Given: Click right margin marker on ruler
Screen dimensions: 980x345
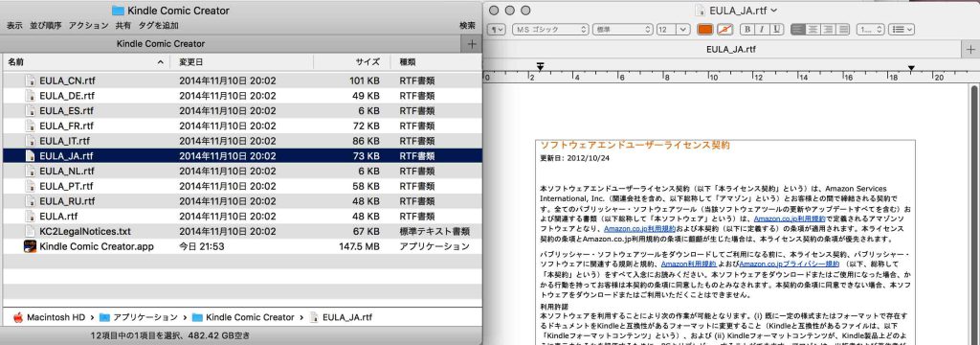Looking at the screenshot, I should (x=911, y=68).
